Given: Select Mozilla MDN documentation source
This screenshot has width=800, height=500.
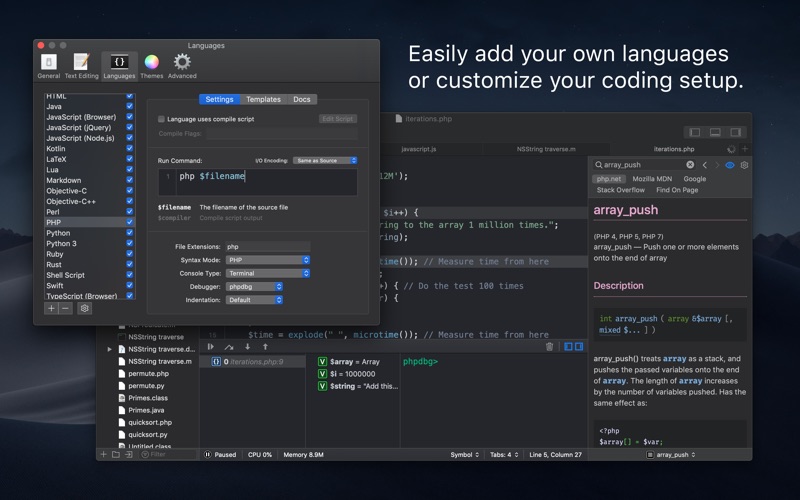Looking at the screenshot, I should coord(651,178).
